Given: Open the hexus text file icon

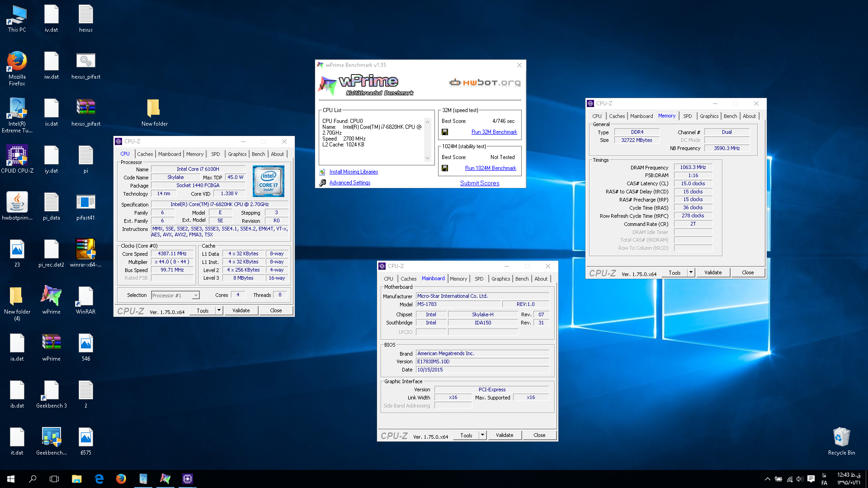Looking at the screenshot, I should pyautogui.click(x=86, y=19).
